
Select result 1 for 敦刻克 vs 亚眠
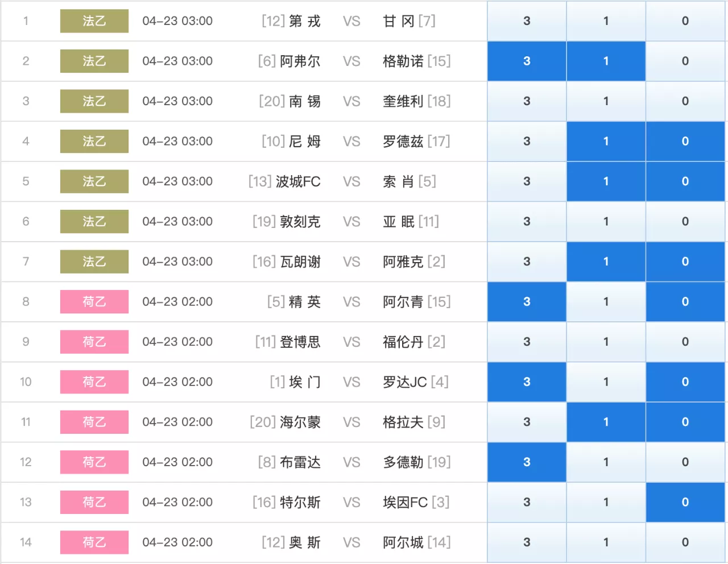[606, 221]
